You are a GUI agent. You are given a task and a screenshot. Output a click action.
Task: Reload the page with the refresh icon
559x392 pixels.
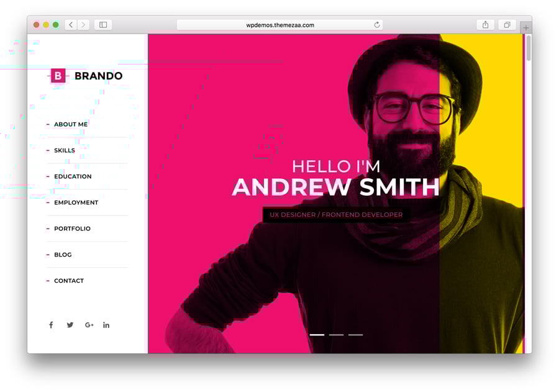click(x=376, y=25)
